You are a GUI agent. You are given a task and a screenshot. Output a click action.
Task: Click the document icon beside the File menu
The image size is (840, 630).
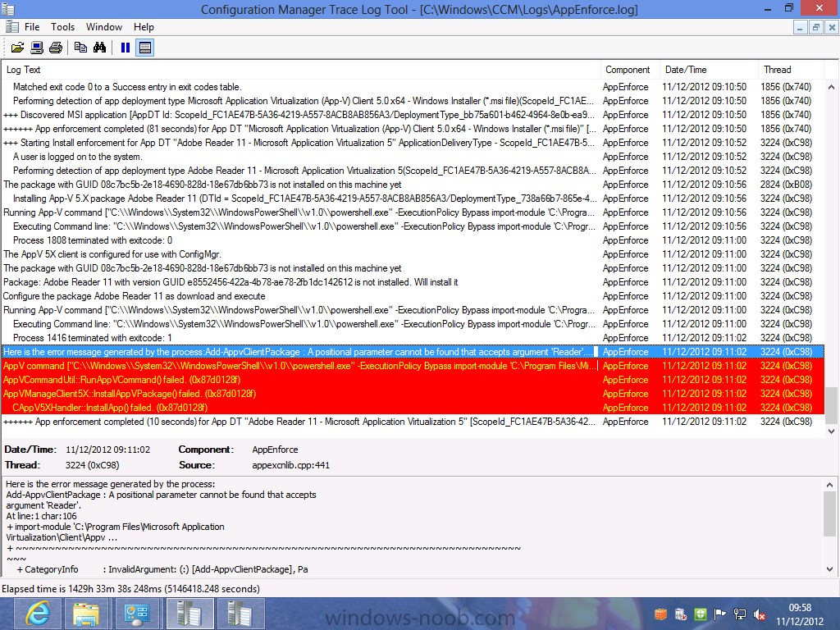click(x=11, y=26)
